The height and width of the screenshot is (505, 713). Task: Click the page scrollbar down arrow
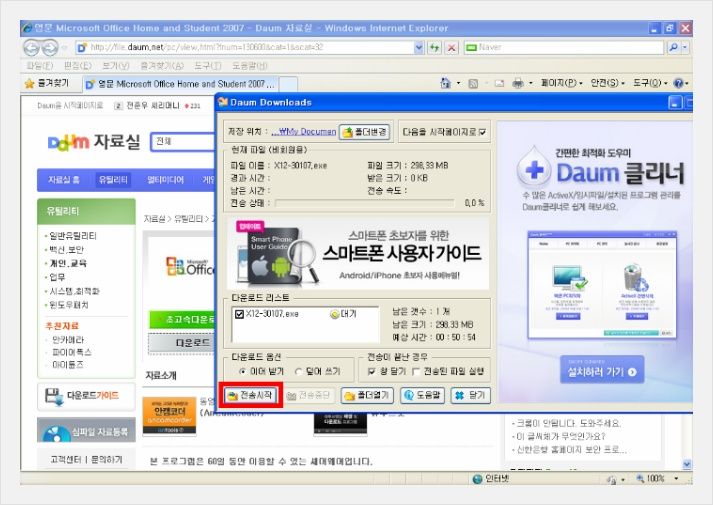[x=687, y=464]
